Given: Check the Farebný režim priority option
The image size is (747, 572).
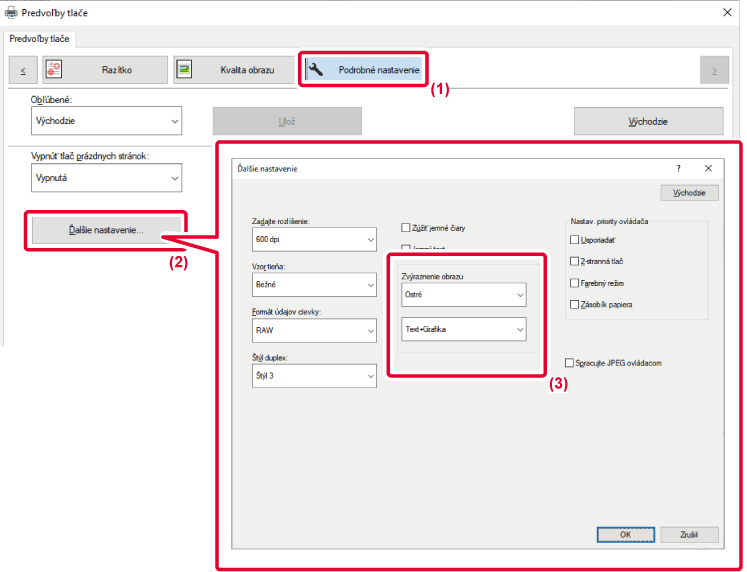Looking at the screenshot, I should pos(573,284).
